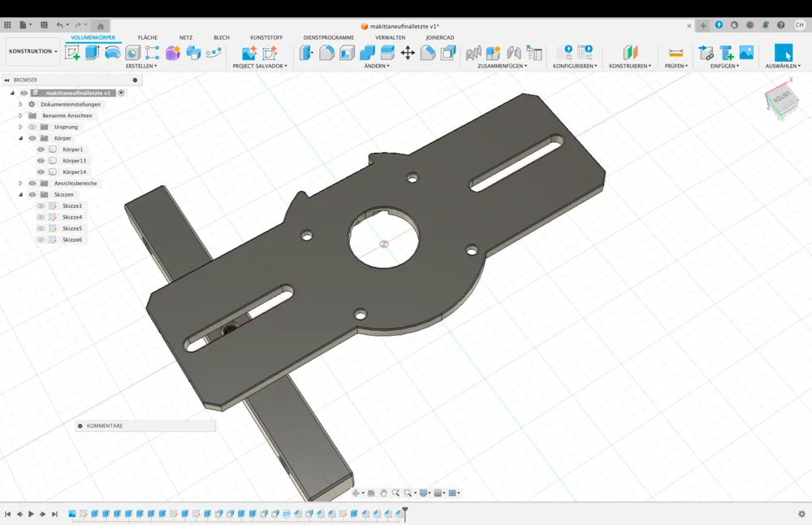The image size is (812, 525).
Task: Toggle visibility of Skizze6
Action: coord(41,240)
